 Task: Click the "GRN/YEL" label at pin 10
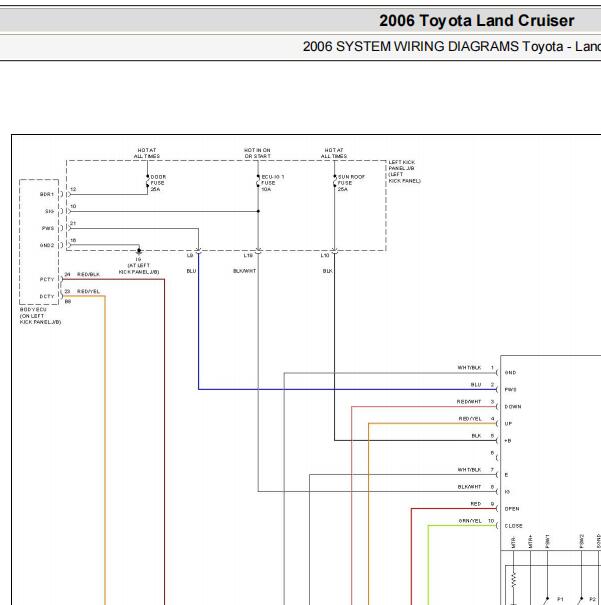point(470,521)
